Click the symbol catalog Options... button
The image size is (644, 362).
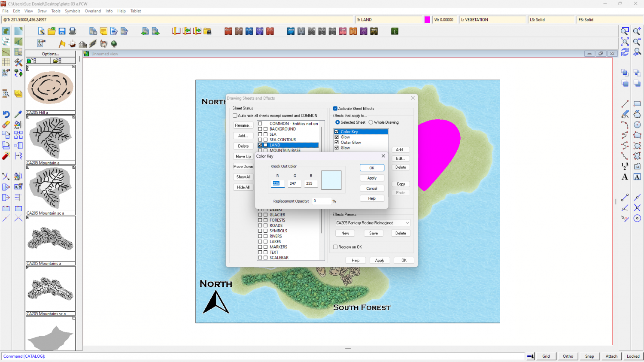coord(51,54)
